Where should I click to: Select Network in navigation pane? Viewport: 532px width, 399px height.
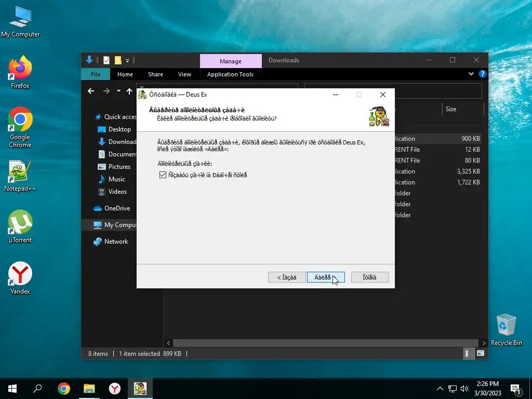point(111,242)
